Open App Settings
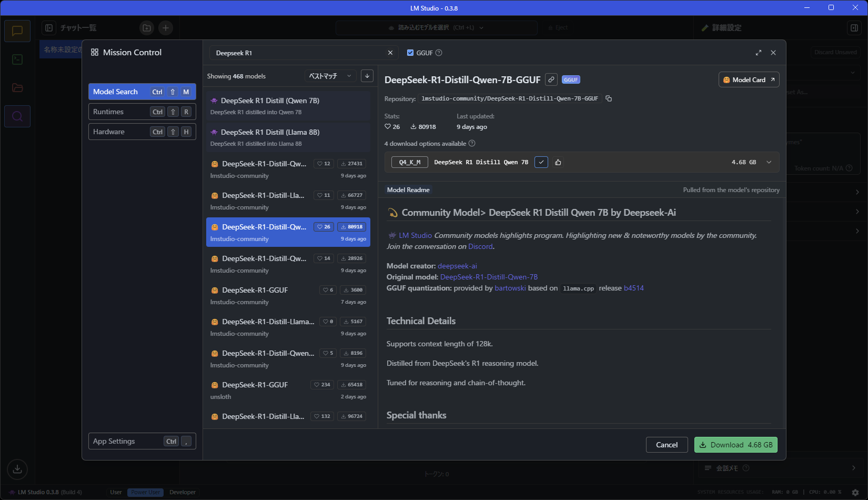 [x=142, y=441]
